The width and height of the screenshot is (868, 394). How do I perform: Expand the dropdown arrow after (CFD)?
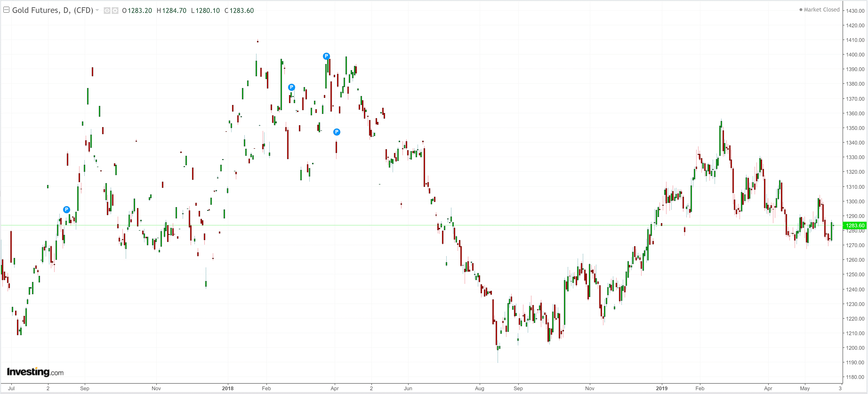(97, 10)
